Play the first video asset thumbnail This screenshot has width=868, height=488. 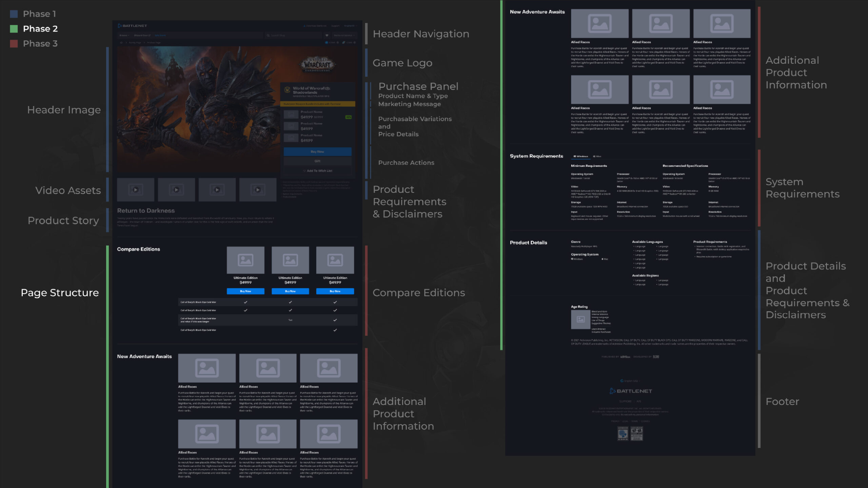point(136,190)
